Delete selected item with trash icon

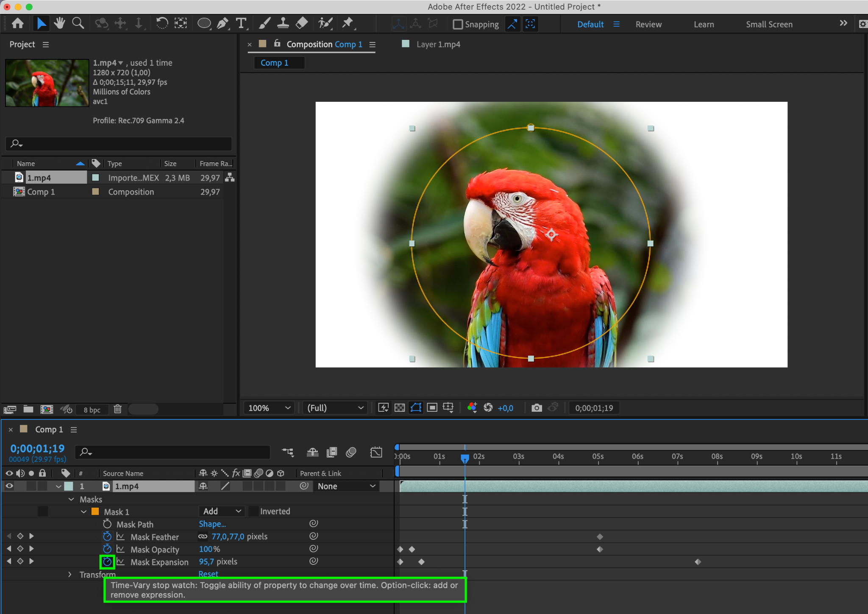[x=117, y=409]
